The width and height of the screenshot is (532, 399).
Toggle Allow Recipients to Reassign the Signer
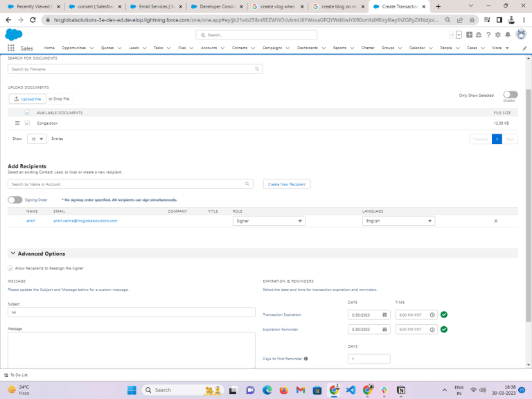pyautogui.click(x=10, y=268)
